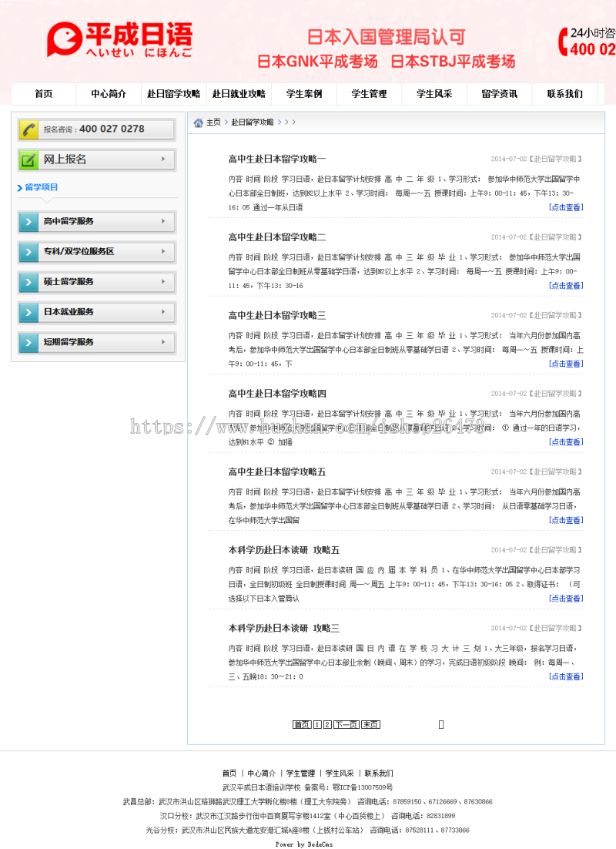Select page 2 in the pagination
The width and height of the screenshot is (616, 849).
[326, 723]
